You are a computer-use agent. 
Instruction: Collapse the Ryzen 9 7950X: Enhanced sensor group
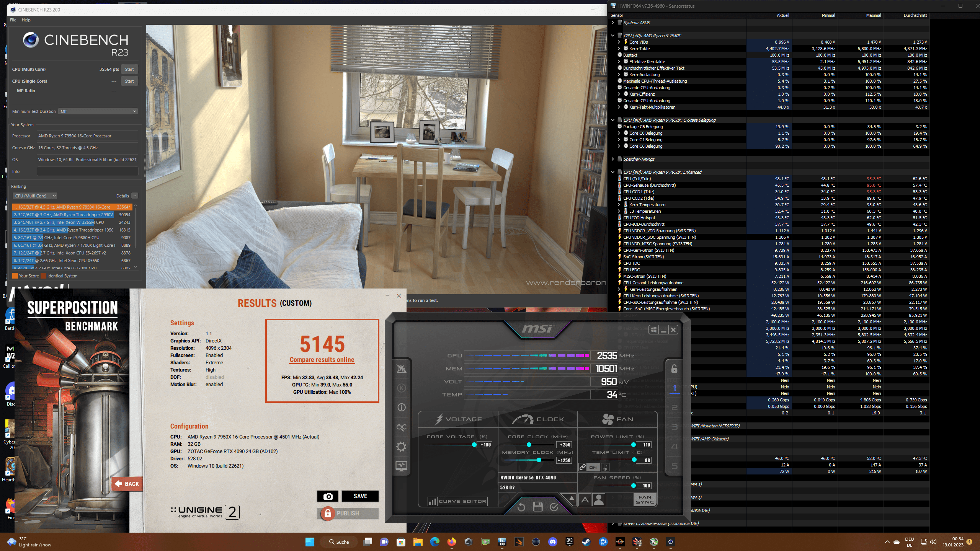pos(613,172)
